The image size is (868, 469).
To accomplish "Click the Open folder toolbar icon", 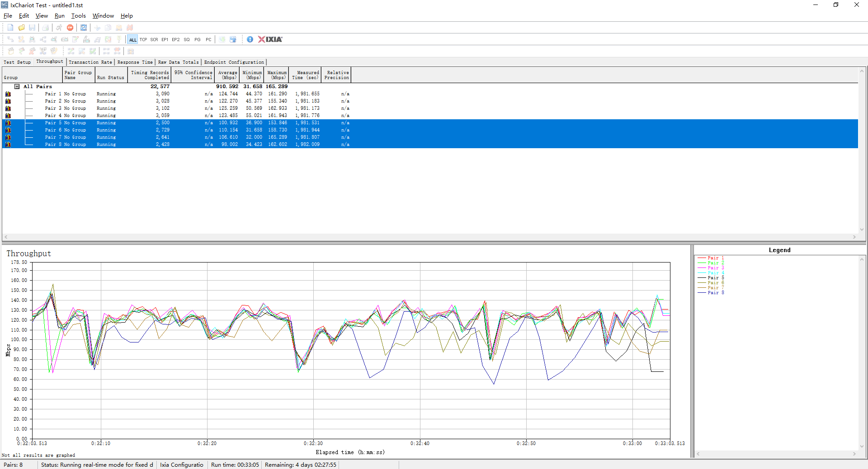I will pos(21,28).
